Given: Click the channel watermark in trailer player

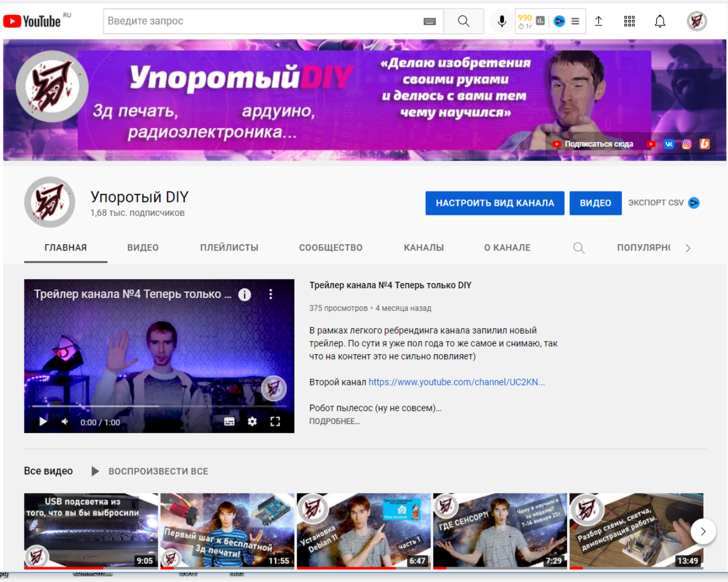Looking at the screenshot, I should (274, 389).
